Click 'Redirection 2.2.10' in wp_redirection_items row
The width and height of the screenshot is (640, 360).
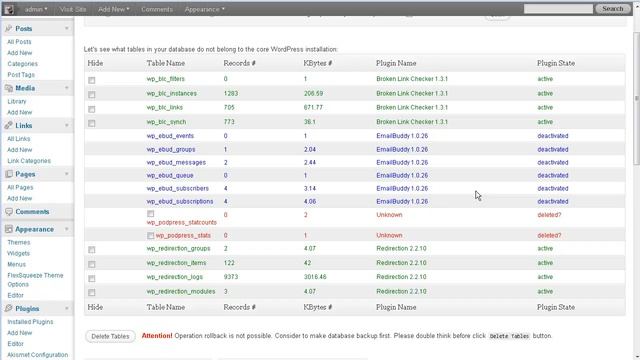click(401, 263)
